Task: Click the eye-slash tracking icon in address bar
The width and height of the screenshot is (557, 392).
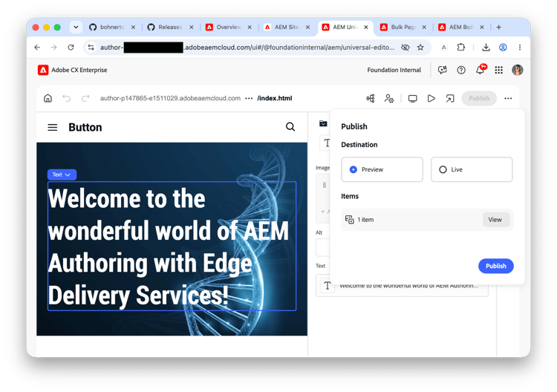Action: 405,48
